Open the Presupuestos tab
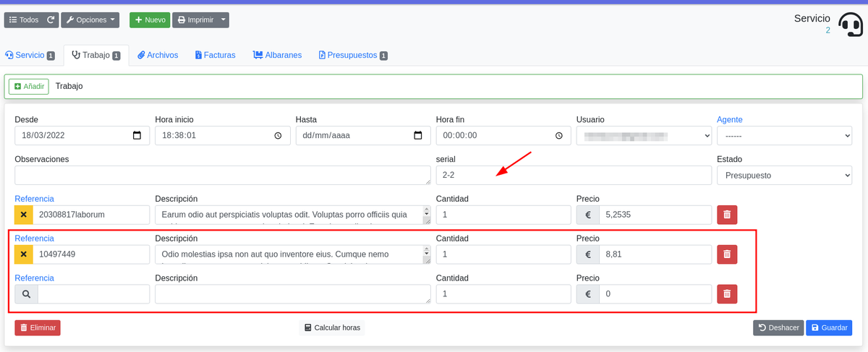Screen dimensions: 868x352 coord(353,55)
